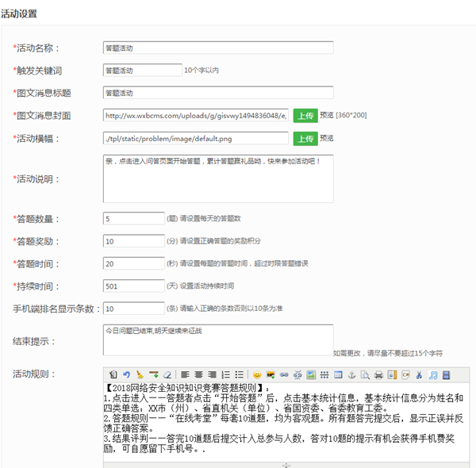Click the '活动设置' heading
This screenshot has width=476, height=468.
coord(19,13)
